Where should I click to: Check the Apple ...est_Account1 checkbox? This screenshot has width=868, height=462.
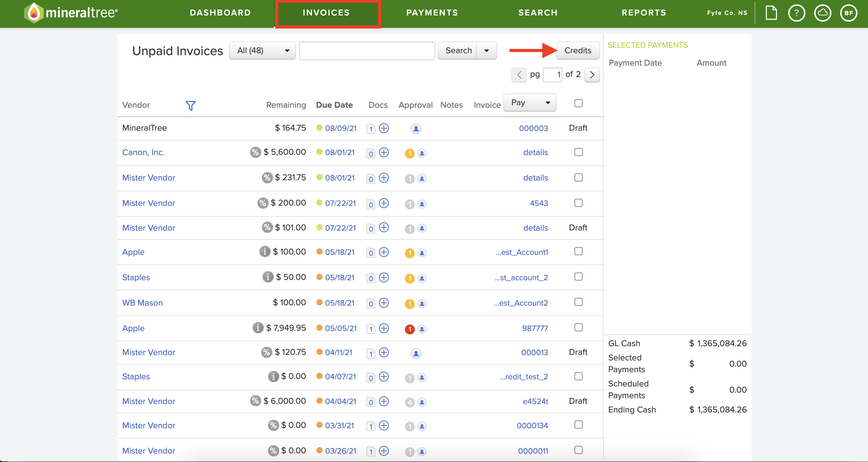[x=579, y=251]
